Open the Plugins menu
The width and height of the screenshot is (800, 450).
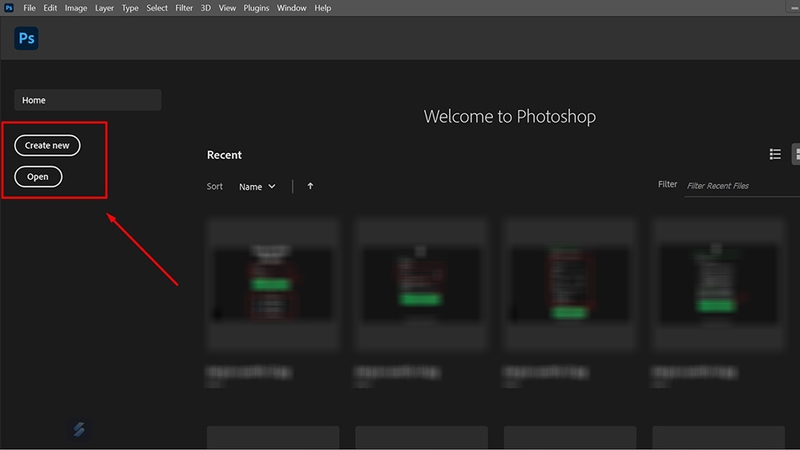(x=256, y=8)
